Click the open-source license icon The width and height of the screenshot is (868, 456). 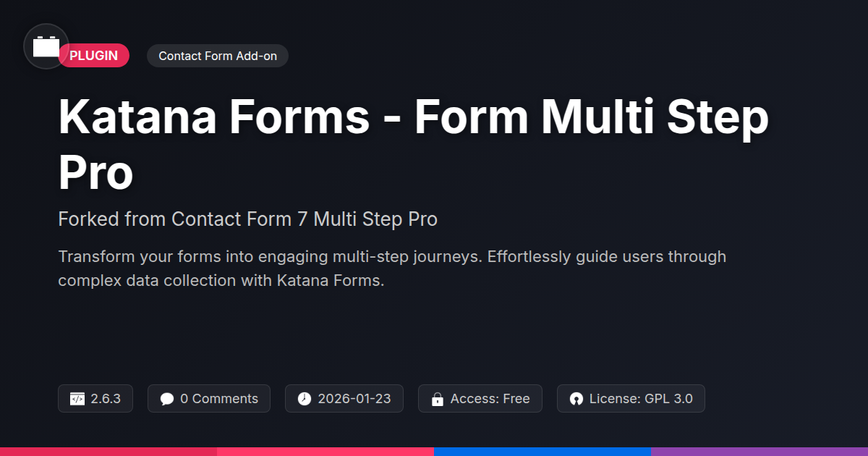[576, 399]
